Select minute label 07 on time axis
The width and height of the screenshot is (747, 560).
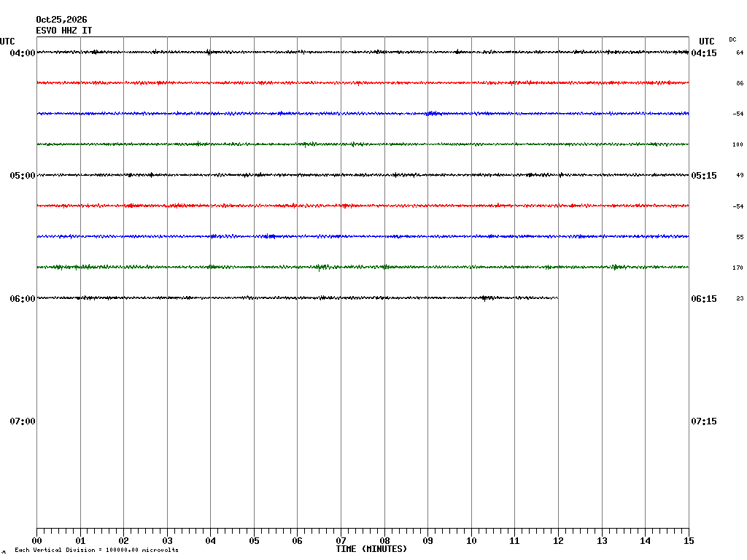click(x=341, y=541)
